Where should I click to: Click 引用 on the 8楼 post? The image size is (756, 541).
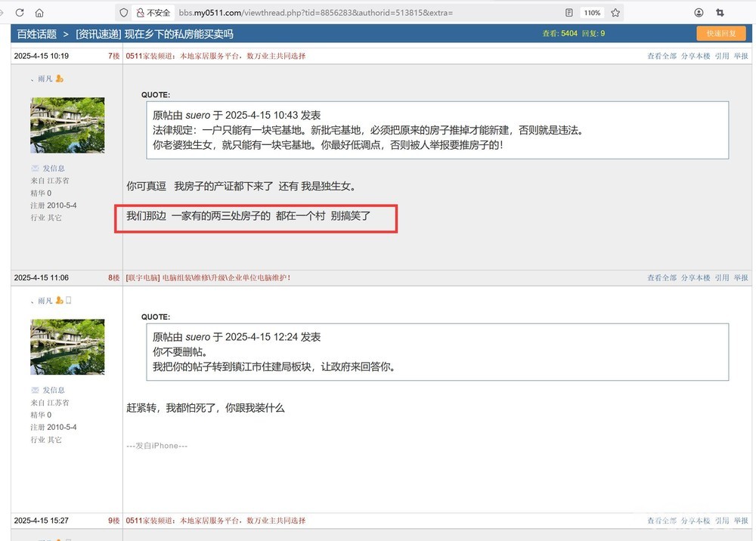pyautogui.click(x=722, y=278)
